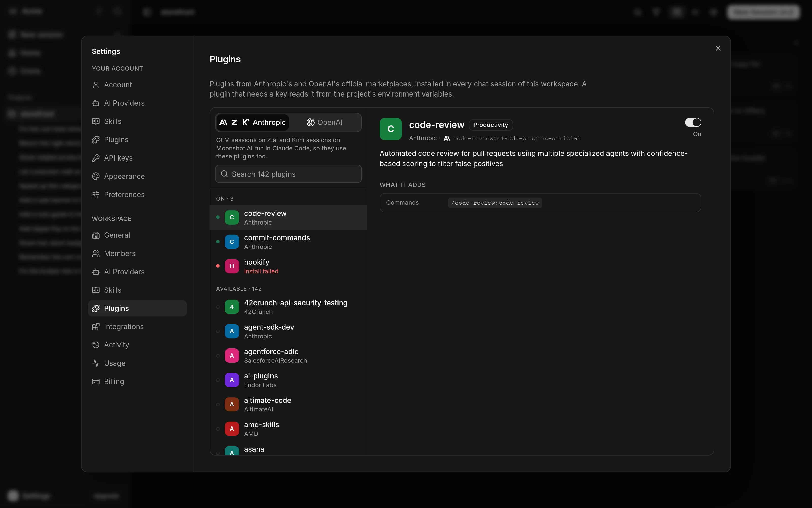The height and width of the screenshot is (508, 812).
Task: Select the code-review plugin row
Action: point(288,217)
